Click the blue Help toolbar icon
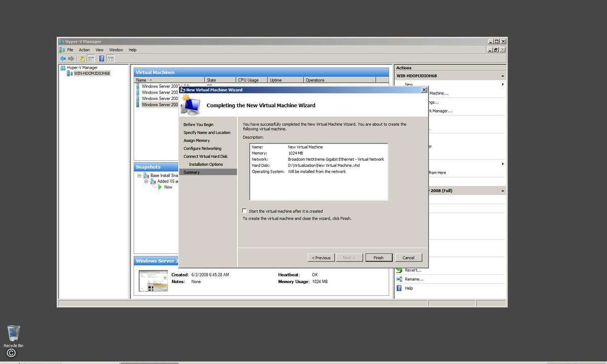 [x=102, y=59]
